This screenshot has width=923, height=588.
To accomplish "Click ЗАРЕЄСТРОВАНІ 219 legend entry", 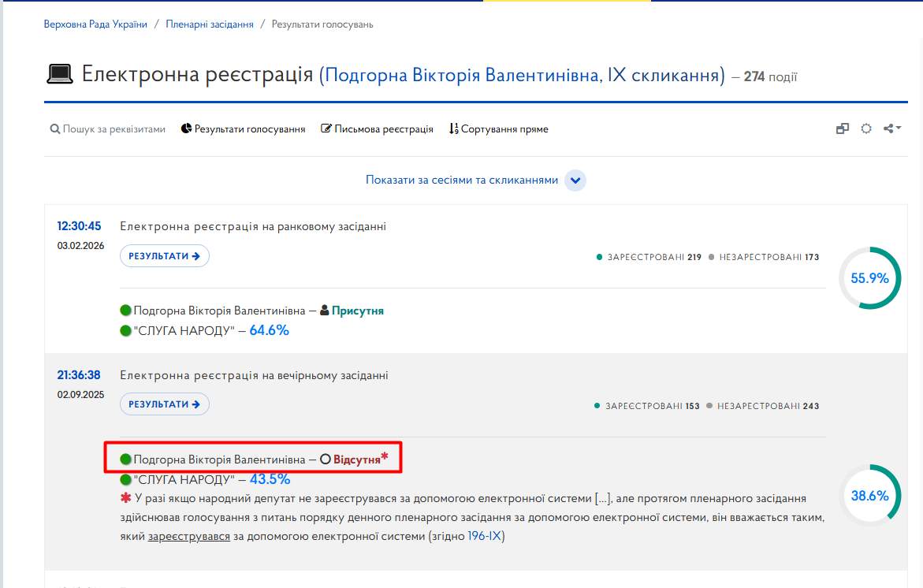I will click(x=649, y=257).
